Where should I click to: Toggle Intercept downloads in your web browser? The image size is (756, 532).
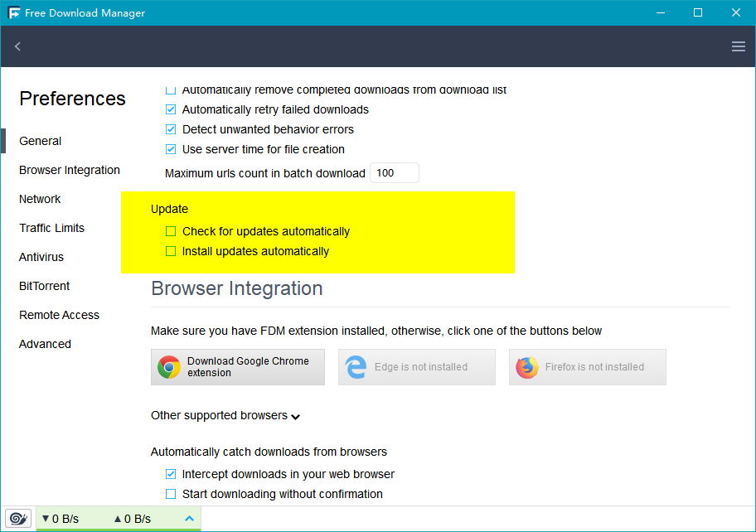[171, 474]
